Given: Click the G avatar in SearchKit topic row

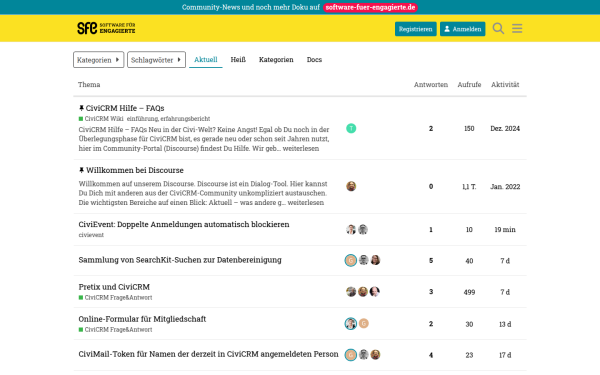Looking at the screenshot, I should pyautogui.click(x=351, y=260).
